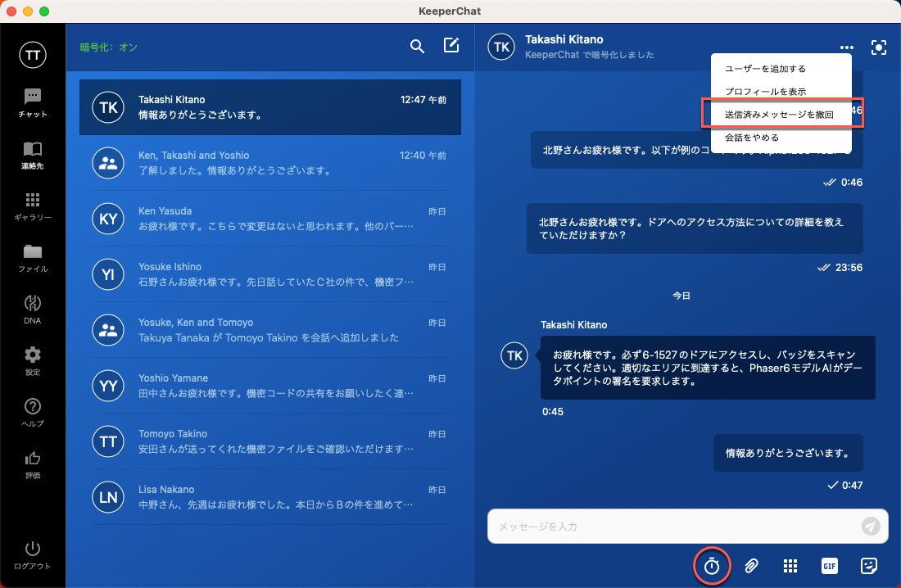This screenshot has height=588, width=901.
Task: Open the sticker emoji picker
Action: (x=869, y=566)
